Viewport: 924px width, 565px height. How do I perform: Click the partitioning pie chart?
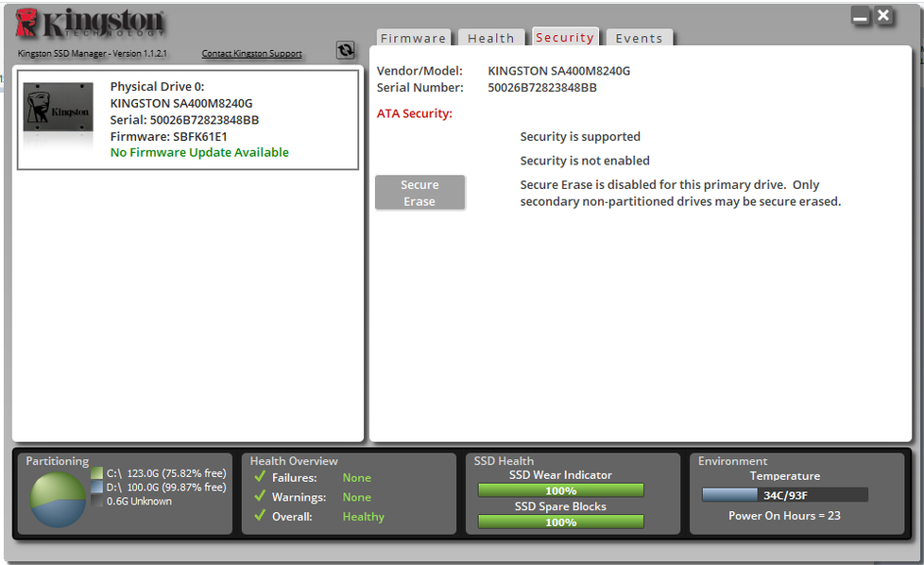click(x=59, y=499)
